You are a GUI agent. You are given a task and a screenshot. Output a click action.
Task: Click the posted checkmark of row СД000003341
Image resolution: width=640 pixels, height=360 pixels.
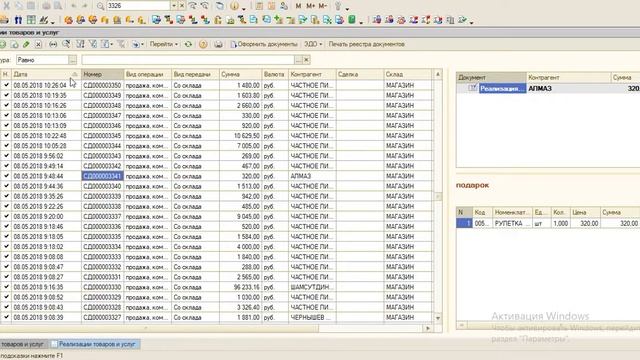[x=6, y=176]
